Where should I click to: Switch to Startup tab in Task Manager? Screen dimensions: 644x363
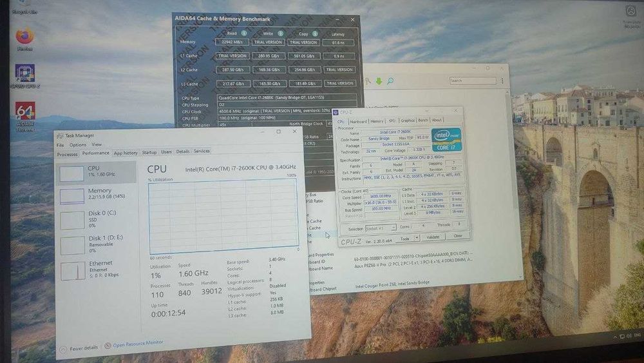(x=149, y=152)
